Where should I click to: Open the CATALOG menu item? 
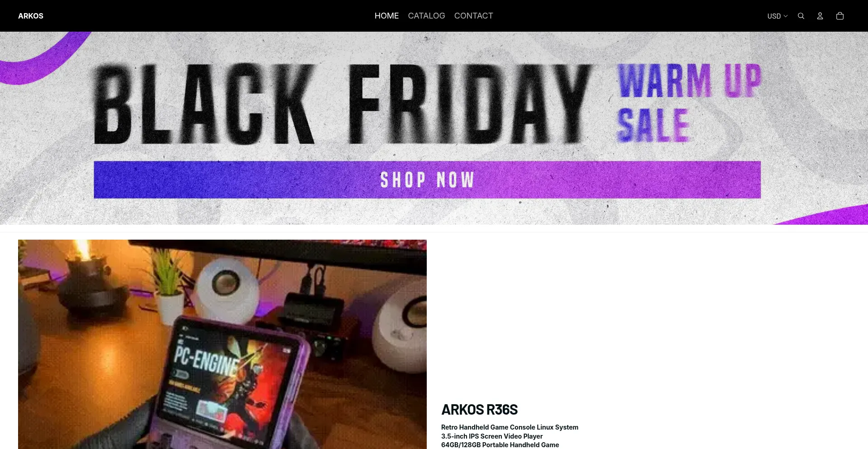tap(426, 16)
